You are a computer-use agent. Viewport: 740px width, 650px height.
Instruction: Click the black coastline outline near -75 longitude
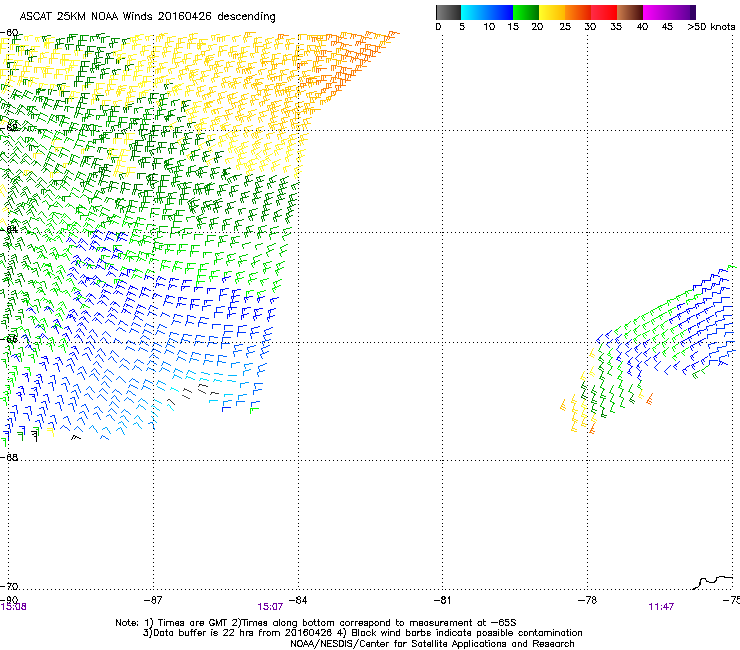[x=713, y=582]
